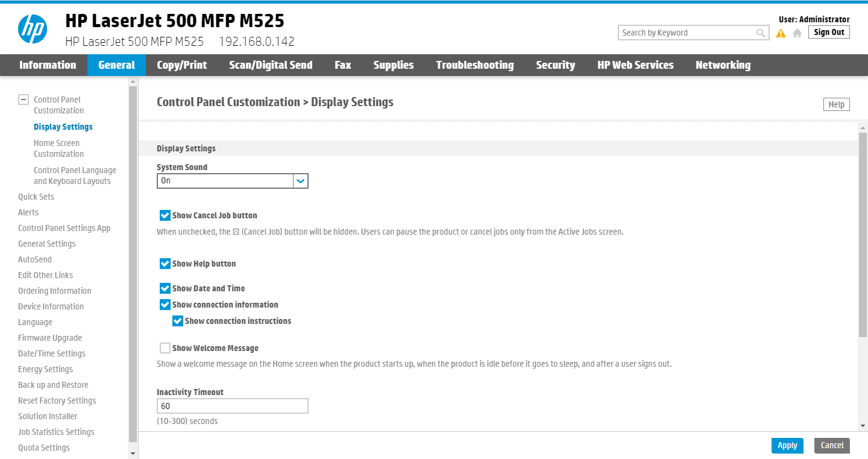This screenshot has height=459, width=868.
Task: Switch to the Troubleshooting tab
Action: (475, 65)
